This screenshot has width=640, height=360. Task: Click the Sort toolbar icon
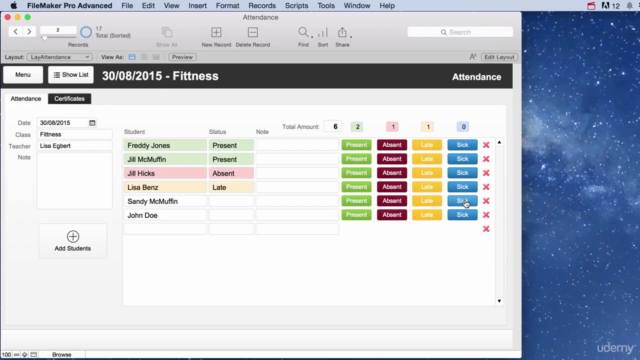(x=323, y=32)
